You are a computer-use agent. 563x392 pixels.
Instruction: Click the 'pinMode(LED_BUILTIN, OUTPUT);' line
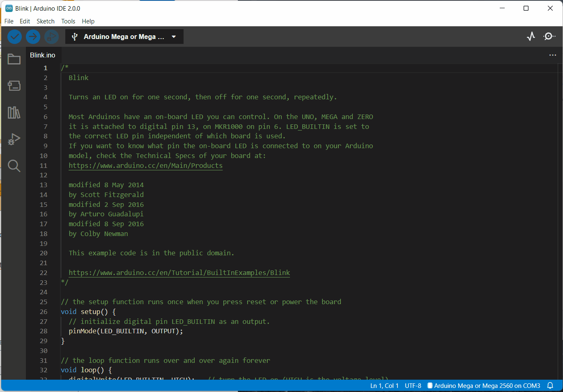tap(126, 331)
